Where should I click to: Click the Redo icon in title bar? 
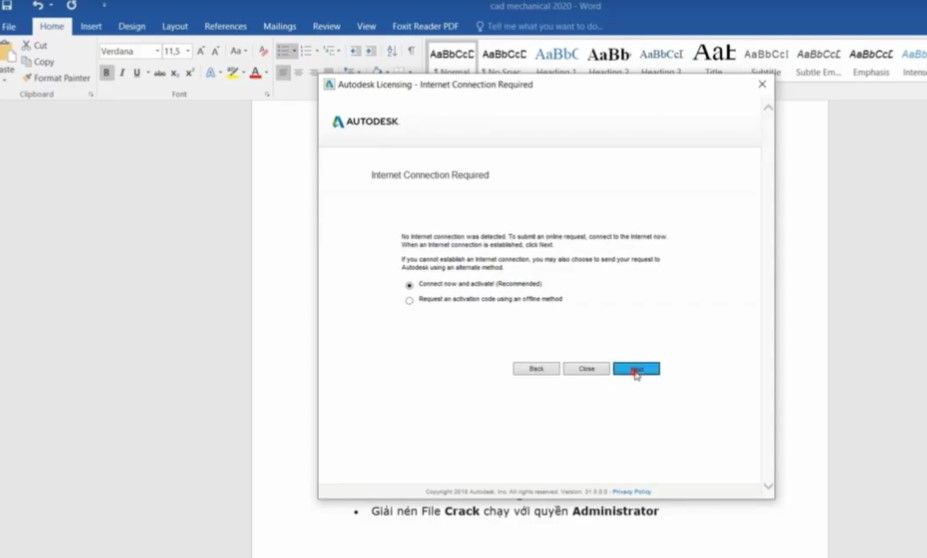(x=71, y=5)
